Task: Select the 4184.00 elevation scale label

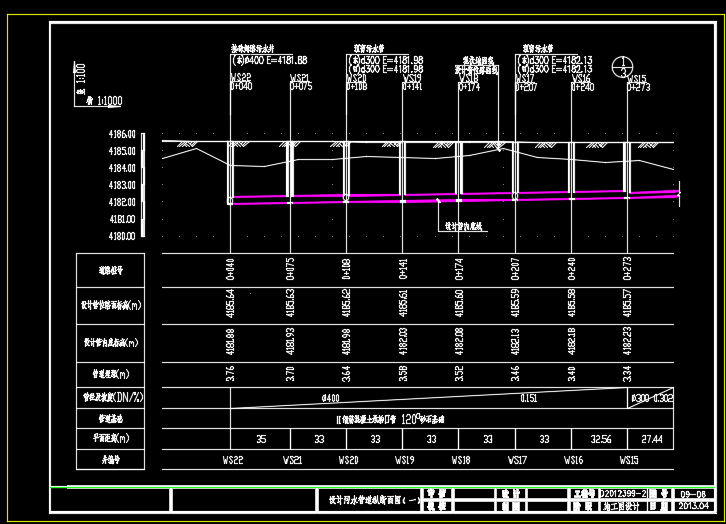Action: pos(122,168)
